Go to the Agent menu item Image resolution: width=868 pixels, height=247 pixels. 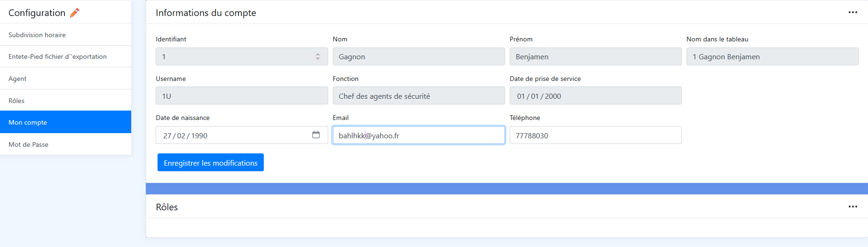[x=65, y=79]
